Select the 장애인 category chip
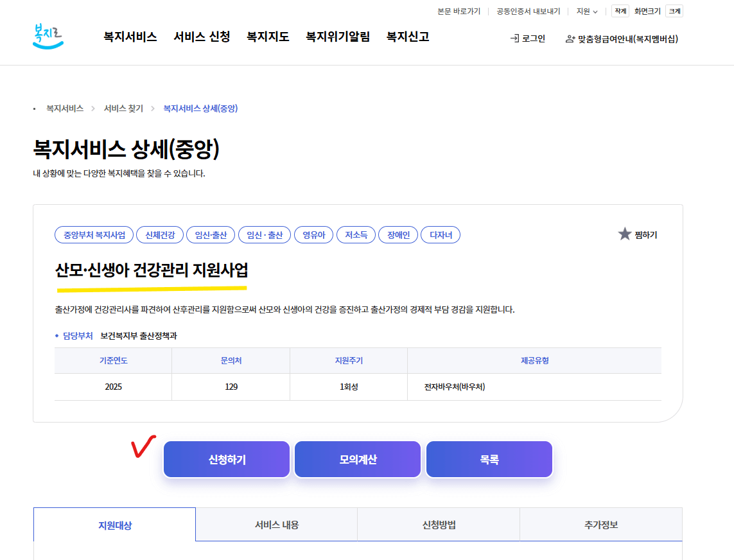This screenshot has height=560, width=734. [398, 234]
